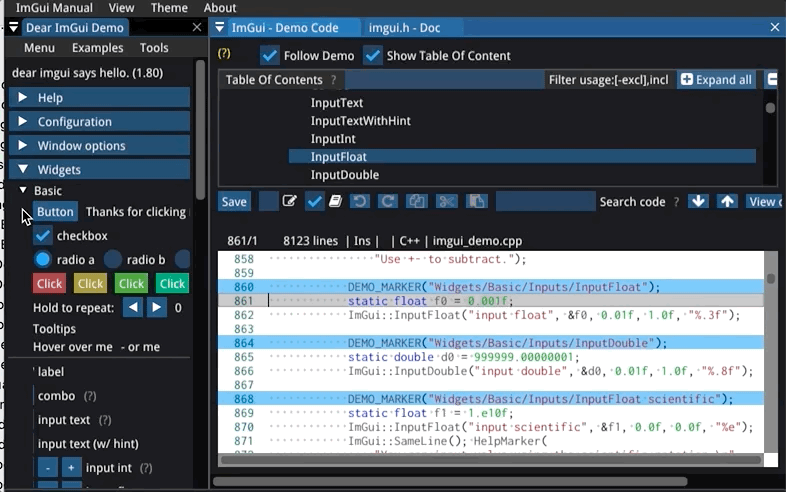Viewport: 786px width, 492px height.
Task: Jump to next search result with down arrow
Action: pyautogui.click(x=698, y=202)
